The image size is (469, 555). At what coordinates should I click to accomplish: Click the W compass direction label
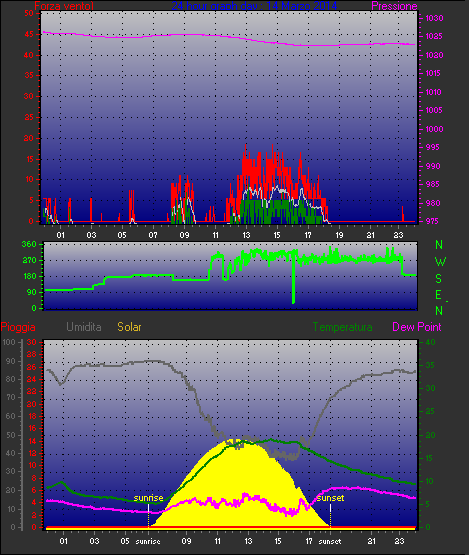coord(440,262)
